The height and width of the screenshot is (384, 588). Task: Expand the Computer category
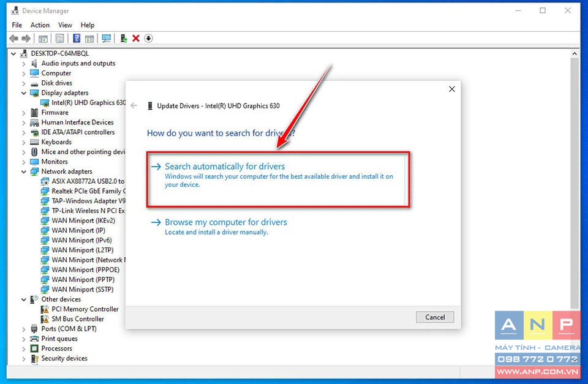24,73
